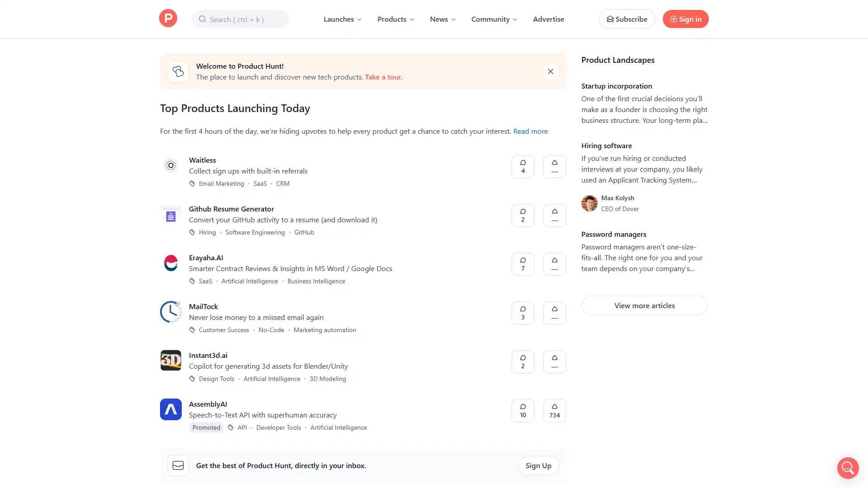
Task: Click the Subscribe button
Action: click(627, 19)
